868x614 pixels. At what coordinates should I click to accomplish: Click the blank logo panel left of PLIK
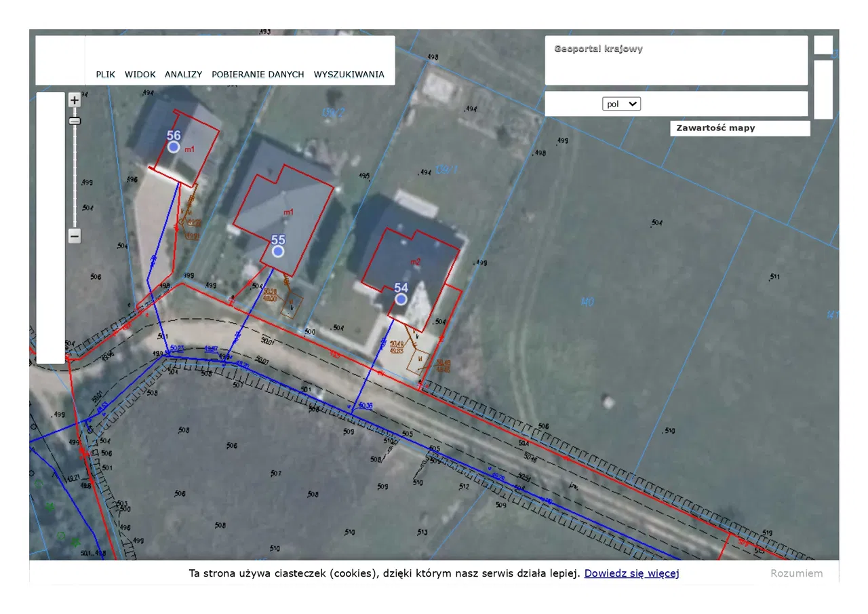point(60,60)
